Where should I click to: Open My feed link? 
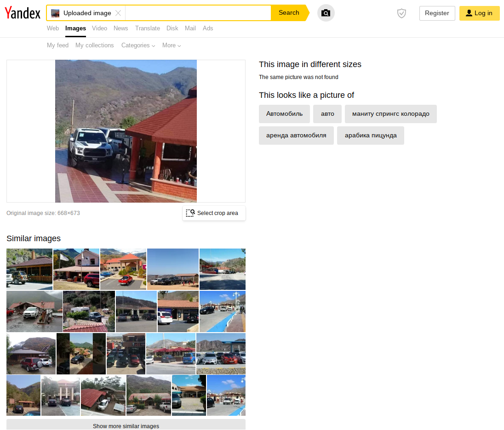57,45
